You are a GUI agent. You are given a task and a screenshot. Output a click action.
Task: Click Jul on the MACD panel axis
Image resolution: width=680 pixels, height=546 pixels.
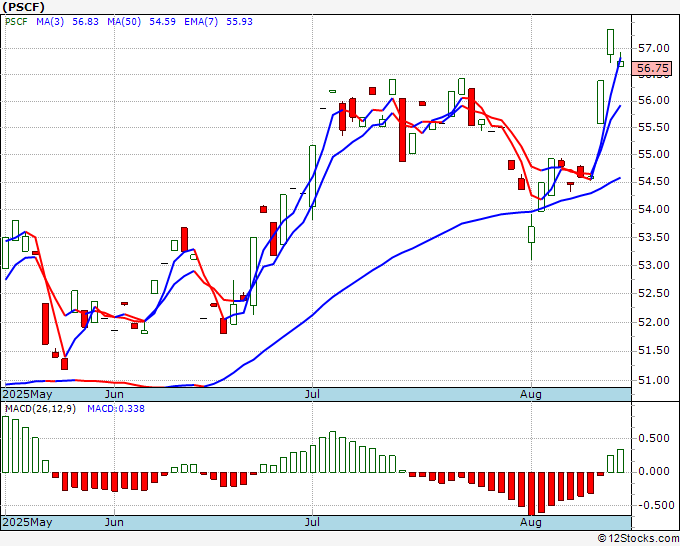(x=312, y=522)
